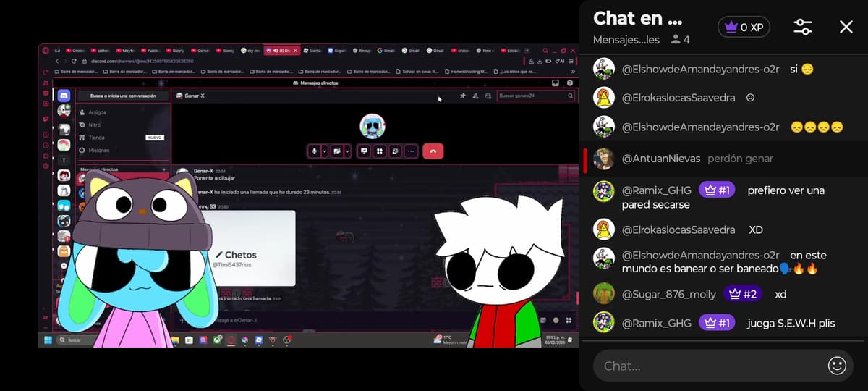
Task: Select message 'juega S.E.W.H plis'
Action: pos(791,323)
